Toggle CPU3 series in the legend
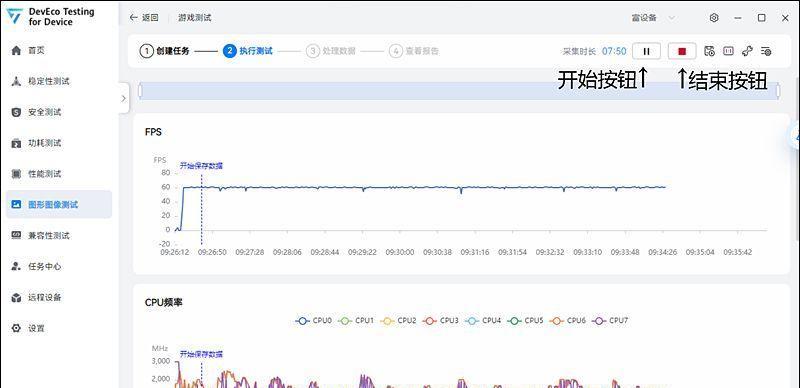 [x=441, y=321]
